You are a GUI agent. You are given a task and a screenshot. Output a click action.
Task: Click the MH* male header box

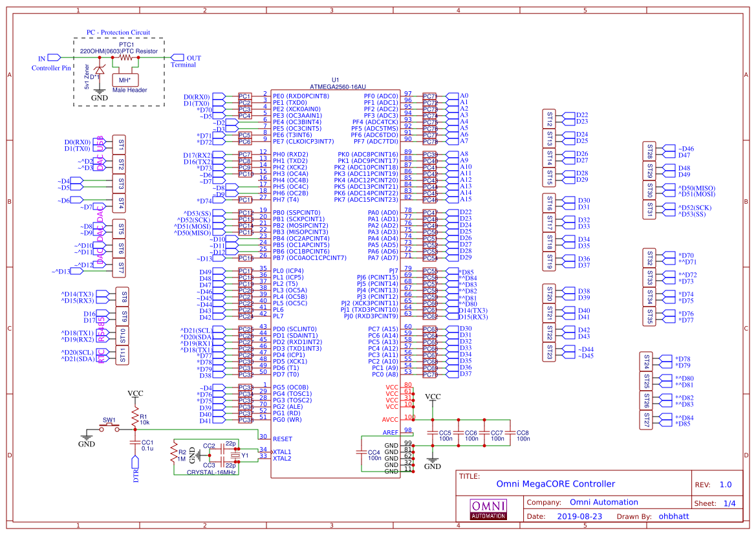click(125, 80)
